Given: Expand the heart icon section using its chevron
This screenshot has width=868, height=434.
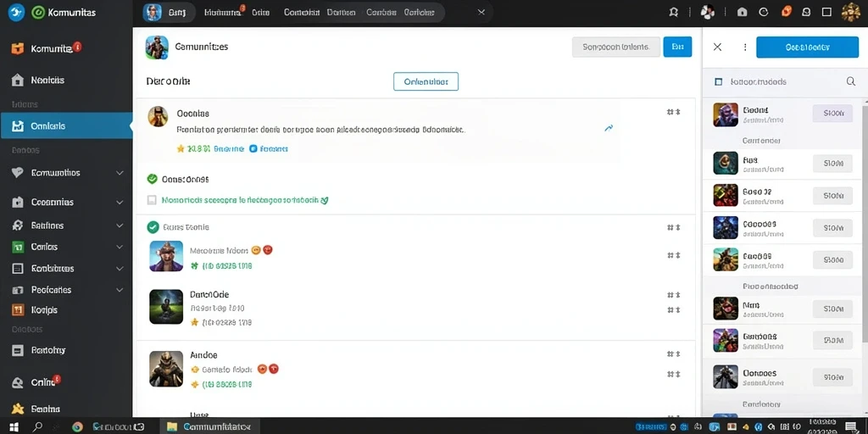Looking at the screenshot, I should [x=120, y=173].
